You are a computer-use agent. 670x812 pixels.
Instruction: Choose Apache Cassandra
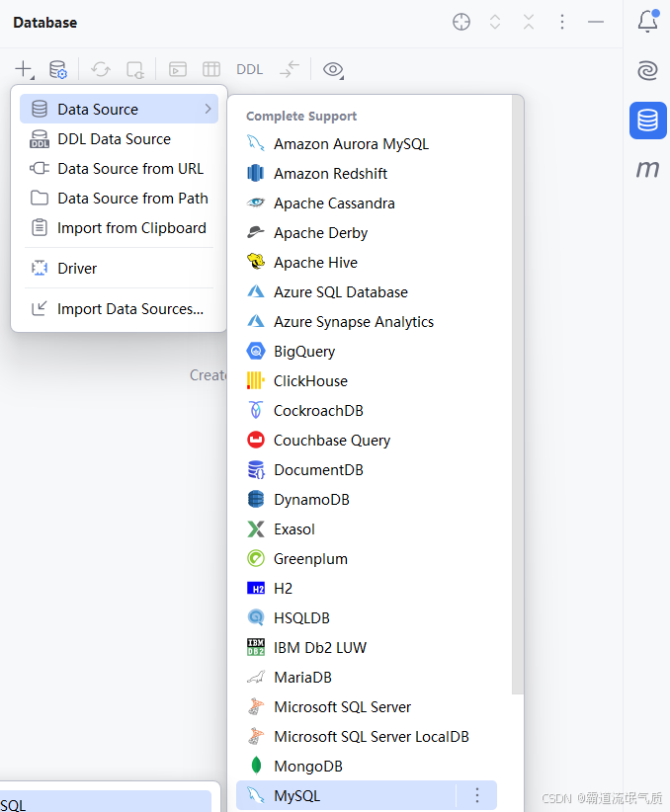click(367, 203)
